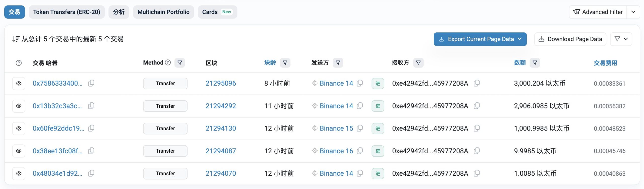The height and width of the screenshot is (189, 644).
Task: Open the sender column filter icon
Action: 338,62
